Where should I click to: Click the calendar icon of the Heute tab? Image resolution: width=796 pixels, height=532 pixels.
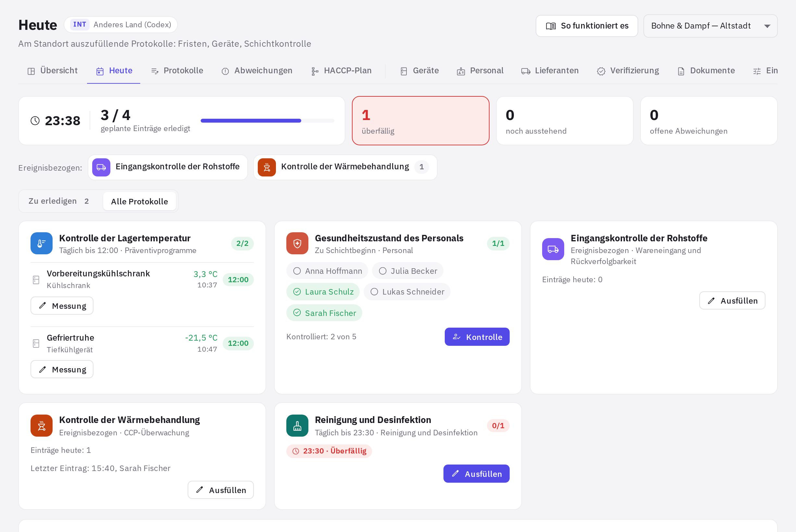pos(100,71)
